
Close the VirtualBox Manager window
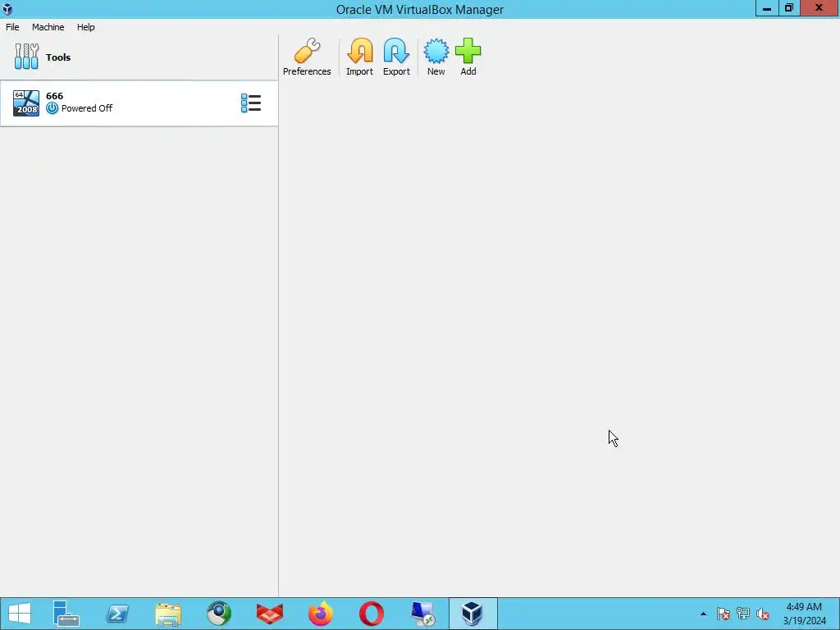[819, 8]
